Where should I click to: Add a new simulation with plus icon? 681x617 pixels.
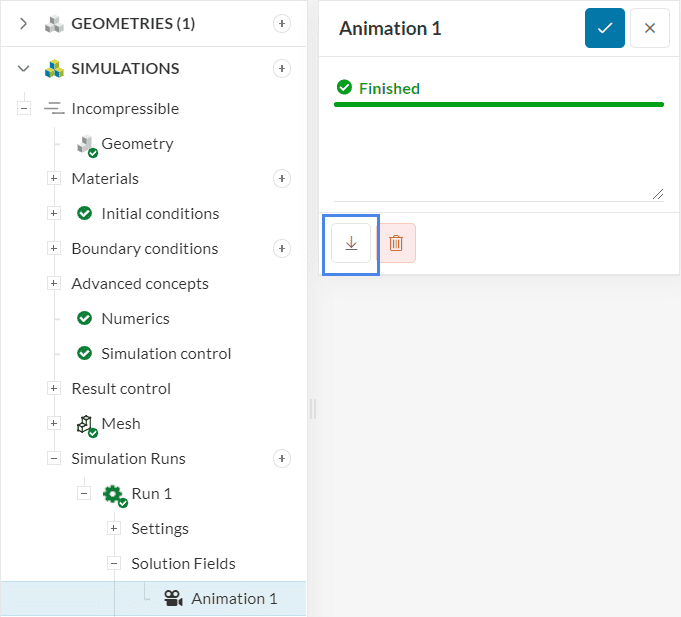pyautogui.click(x=282, y=69)
